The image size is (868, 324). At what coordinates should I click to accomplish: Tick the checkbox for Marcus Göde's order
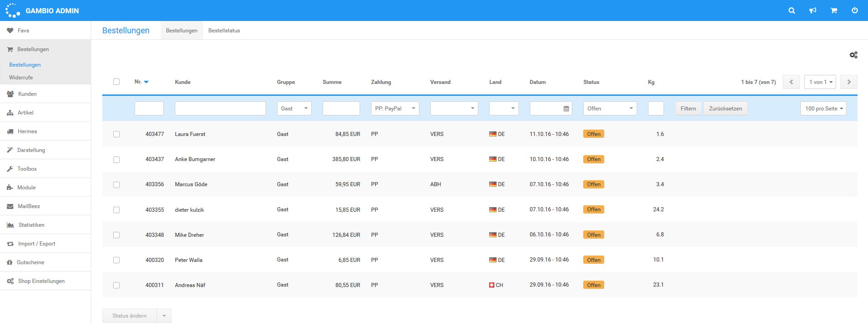tap(116, 185)
